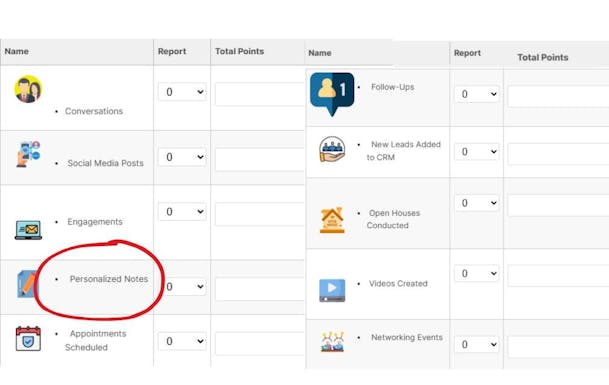Click the Report header in the left table

[172, 51]
